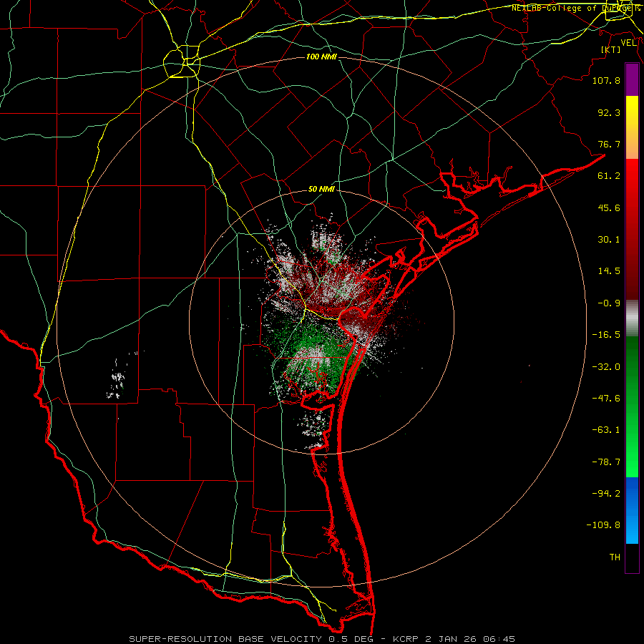
Task: Click the blue segment of color bar
Action: 632,510
